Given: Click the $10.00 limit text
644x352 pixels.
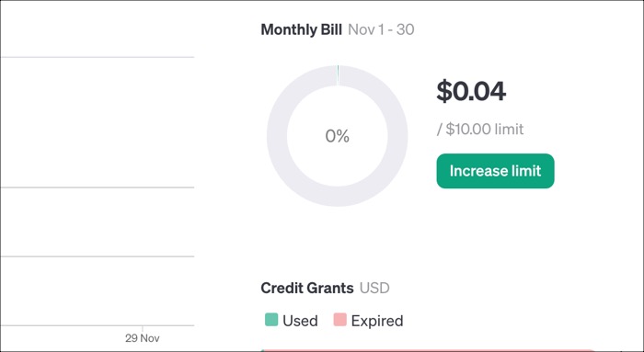Looking at the screenshot, I should coord(480,130).
